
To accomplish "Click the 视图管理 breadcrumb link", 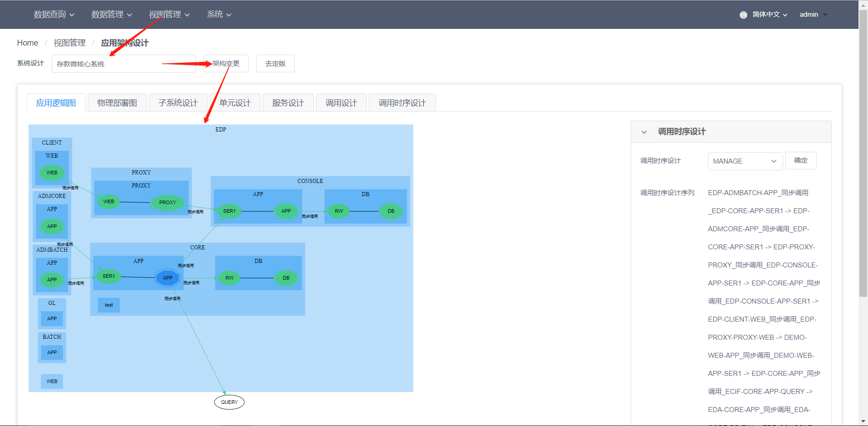I will pyautogui.click(x=70, y=43).
